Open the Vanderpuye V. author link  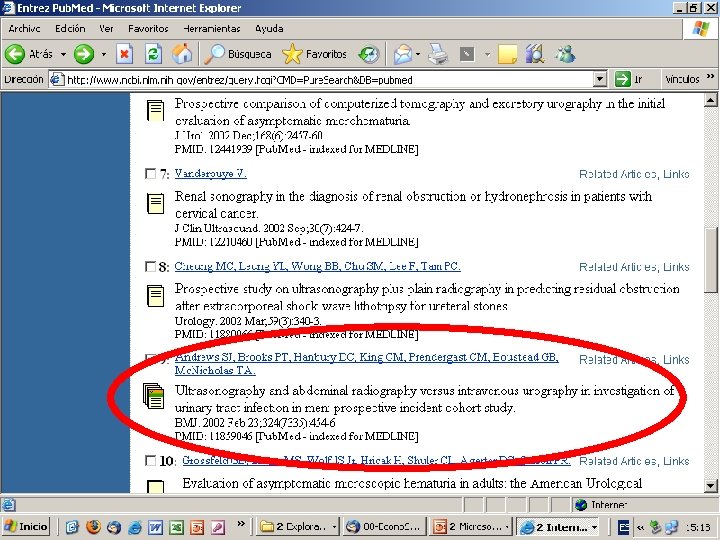pos(210,174)
